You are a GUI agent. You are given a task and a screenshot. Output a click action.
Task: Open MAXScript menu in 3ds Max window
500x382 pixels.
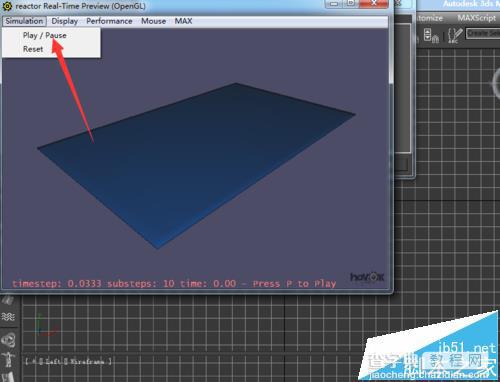(477, 18)
